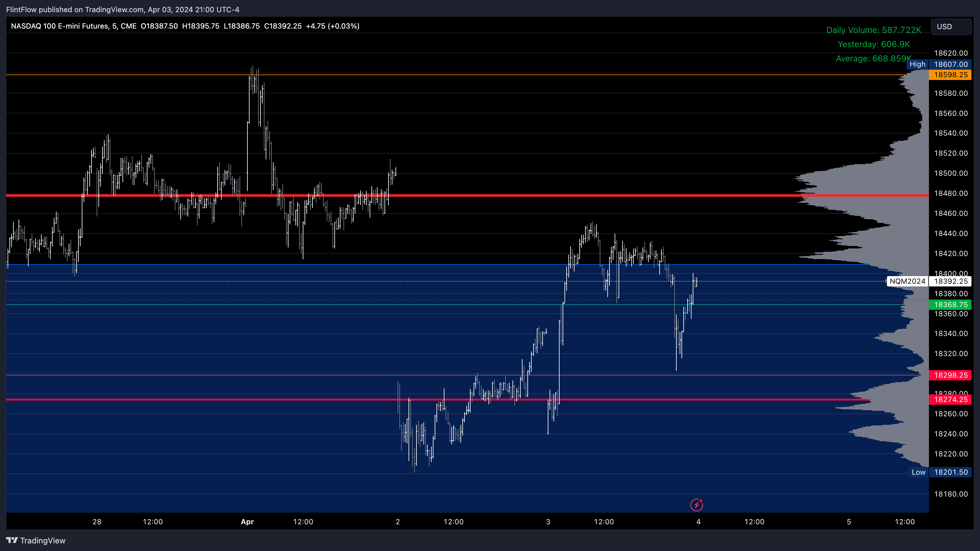Click the O18387.50 open value in legend
This screenshot has height=551, width=980.
point(159,26)
